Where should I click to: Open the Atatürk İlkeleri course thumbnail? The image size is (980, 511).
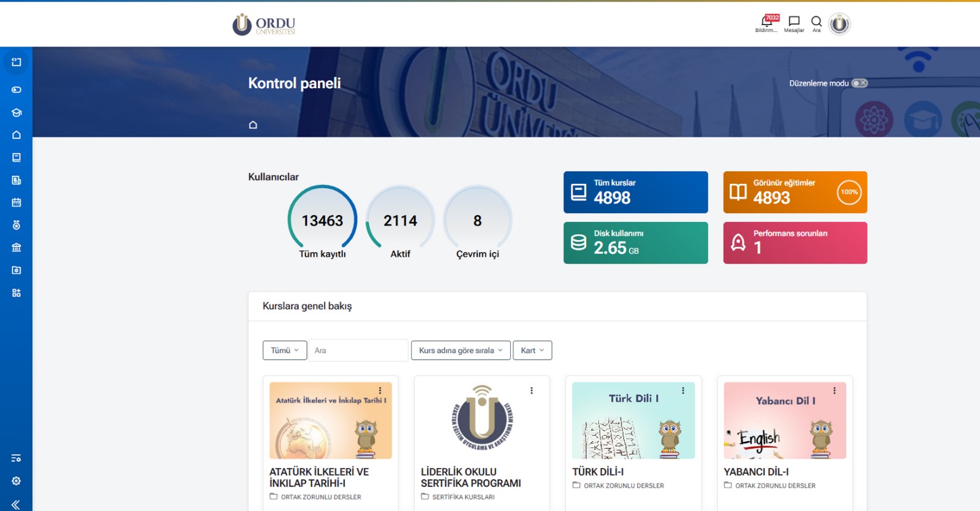click(x=330, y=421)
